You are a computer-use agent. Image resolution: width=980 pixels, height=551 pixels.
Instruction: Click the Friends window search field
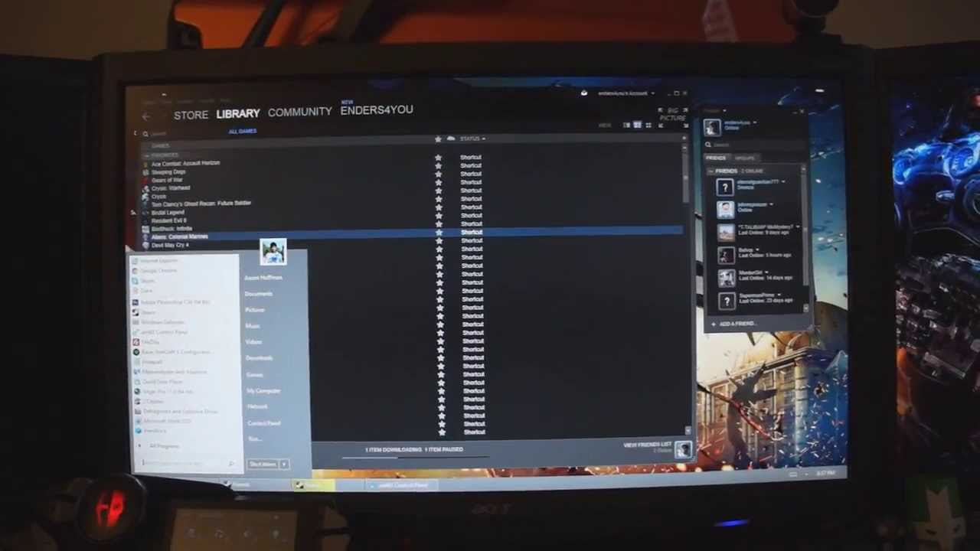[754, 145]
